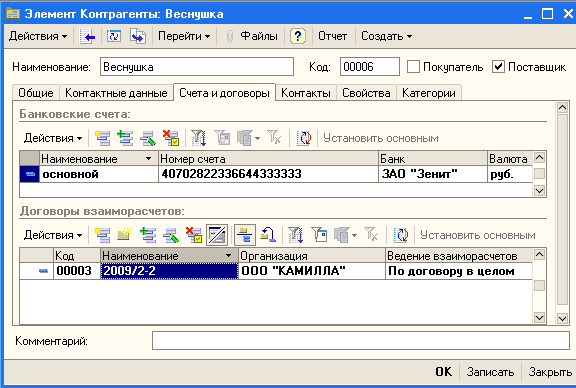Refresh bank accounts list icon

tap(304, 138)
